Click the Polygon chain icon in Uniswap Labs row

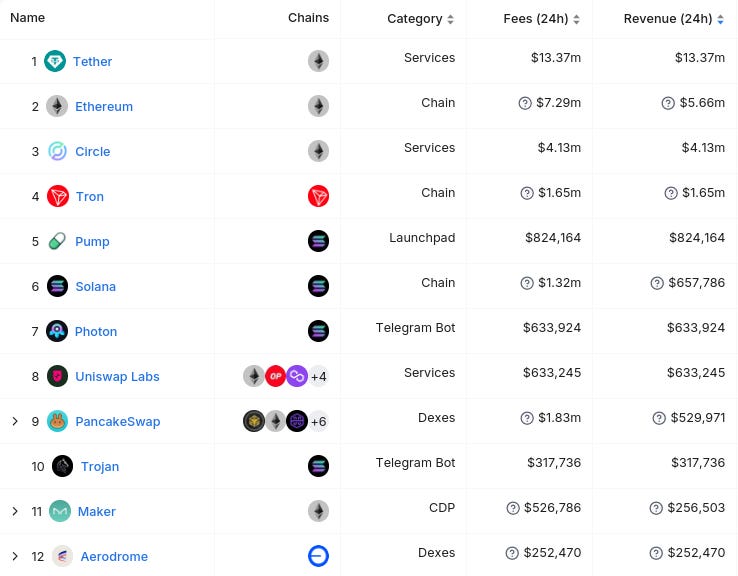tap(297, 376)
